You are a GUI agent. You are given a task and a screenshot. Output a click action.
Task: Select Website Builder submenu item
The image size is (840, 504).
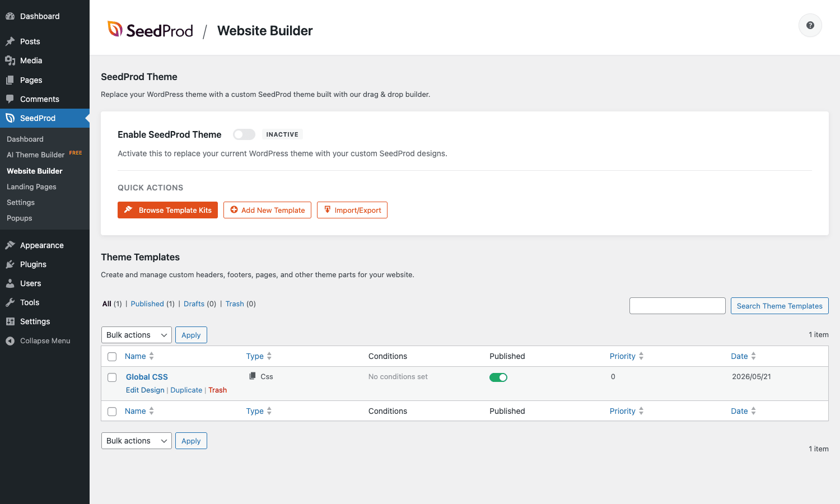click(35, 171)
